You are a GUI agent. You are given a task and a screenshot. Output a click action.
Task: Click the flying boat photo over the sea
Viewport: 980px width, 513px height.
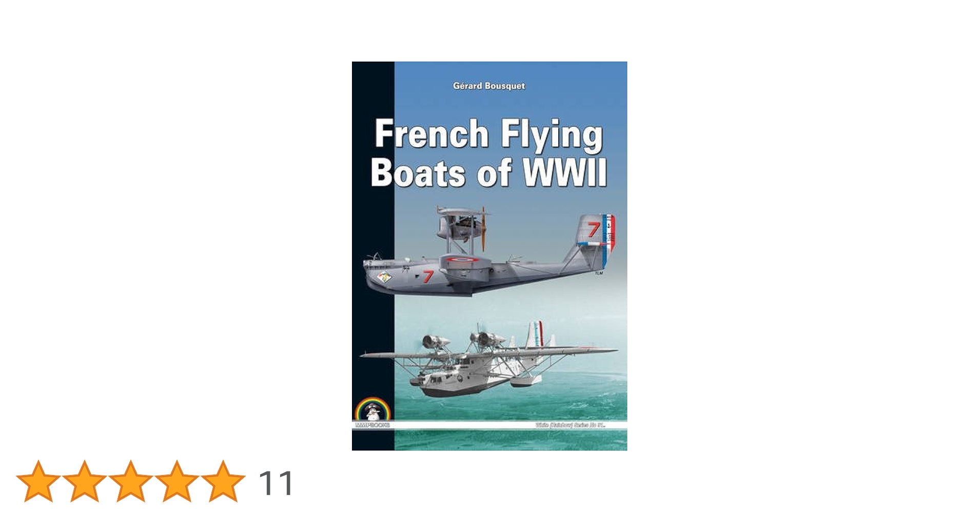(x=488, y=359)
